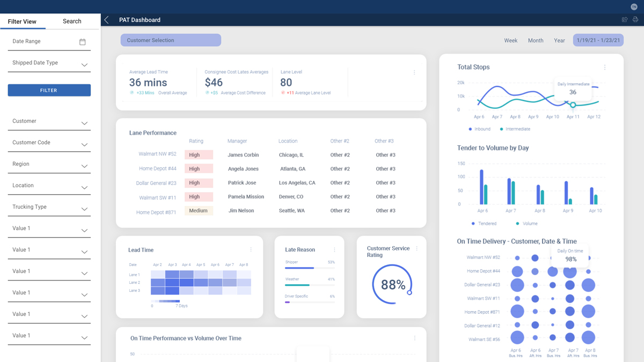This screenshot has width=644, height=362.
Task: Open the Date Range calendar icon
Action: 83,42
